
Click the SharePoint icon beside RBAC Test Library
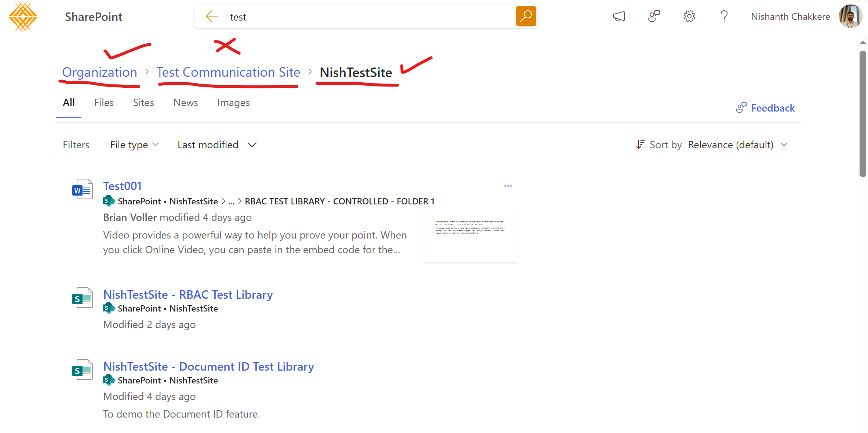pos(82,298)
